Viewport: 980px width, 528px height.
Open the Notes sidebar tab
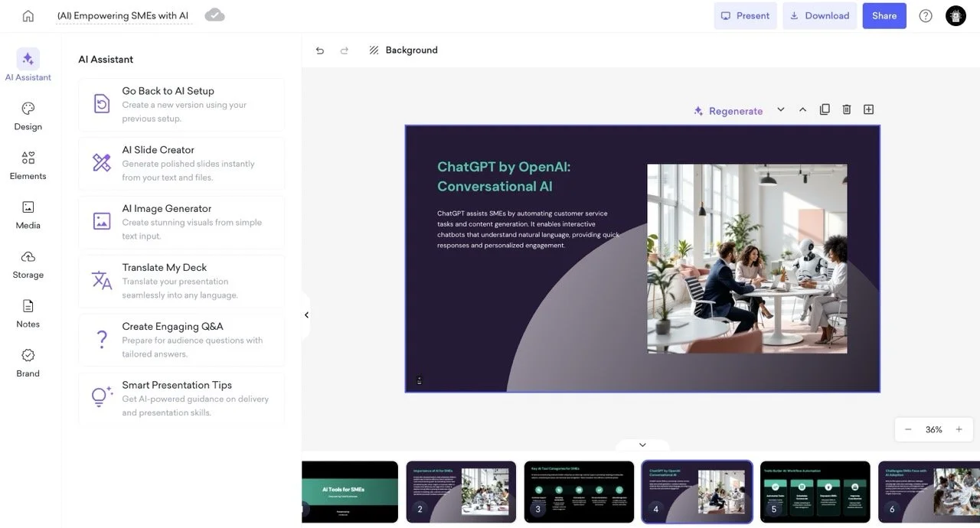[28, 313]
